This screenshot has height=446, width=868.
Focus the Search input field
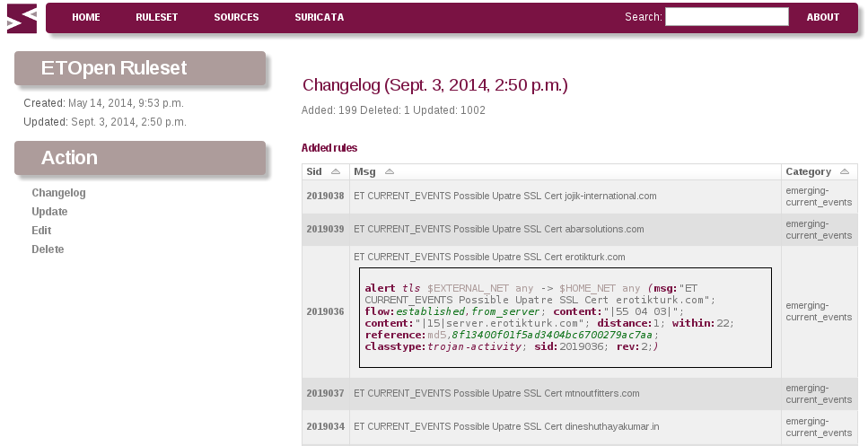[x=727, y=16]
